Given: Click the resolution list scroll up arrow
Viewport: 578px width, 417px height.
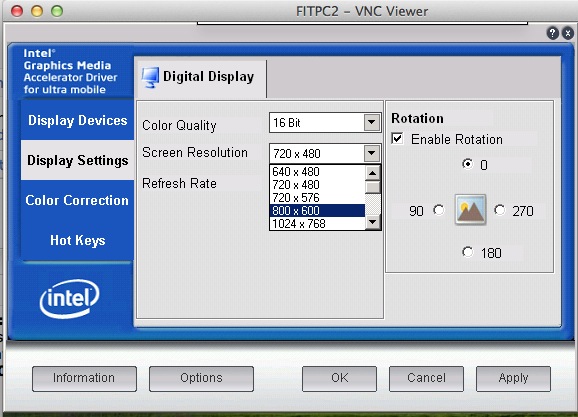Looking at the screenshot, I should [373, 173].
